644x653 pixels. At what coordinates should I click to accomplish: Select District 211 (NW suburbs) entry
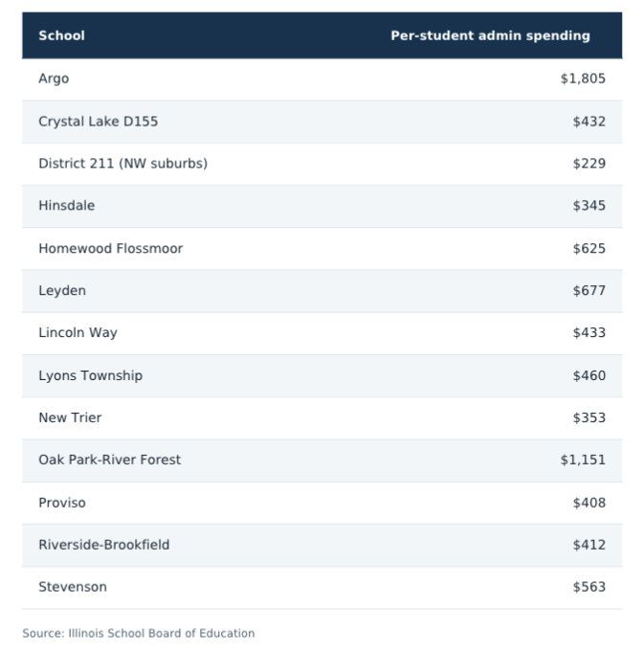point(122,164)
